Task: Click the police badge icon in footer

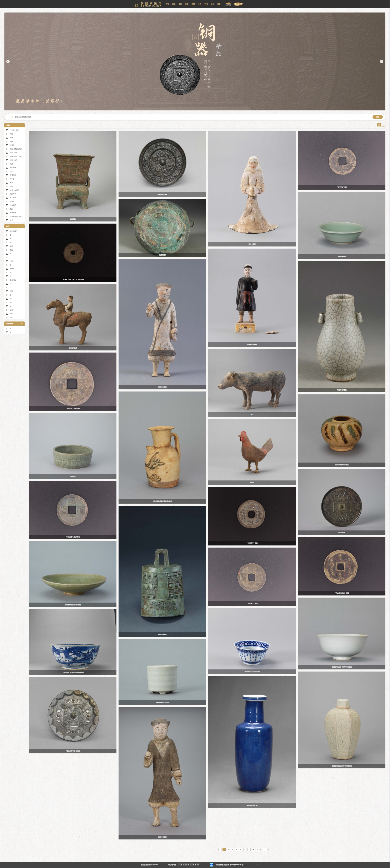Action: tap(211, 865)
